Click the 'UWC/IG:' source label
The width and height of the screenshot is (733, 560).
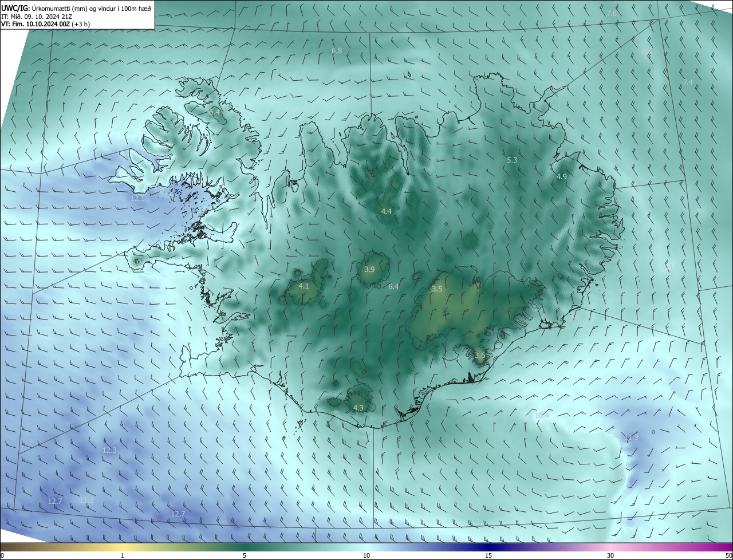click(x=16, y=8)
